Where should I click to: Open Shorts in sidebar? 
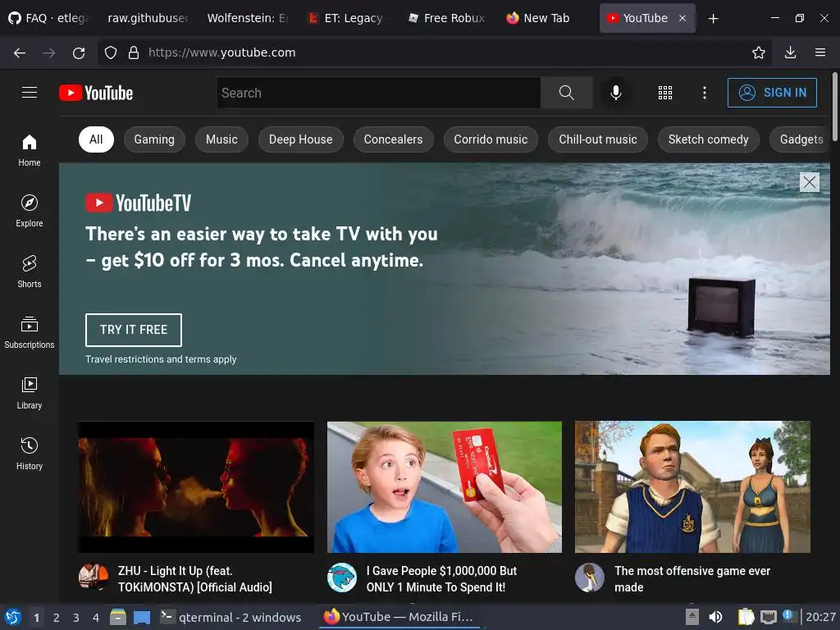click(x=30, y=272)
